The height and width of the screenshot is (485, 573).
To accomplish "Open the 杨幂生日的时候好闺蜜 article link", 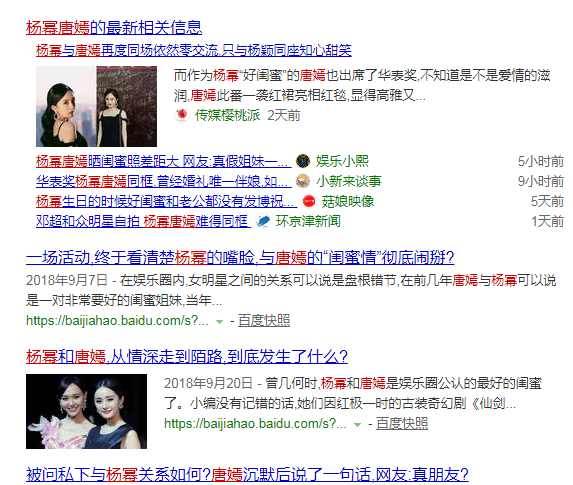I will tap(166, 201).
